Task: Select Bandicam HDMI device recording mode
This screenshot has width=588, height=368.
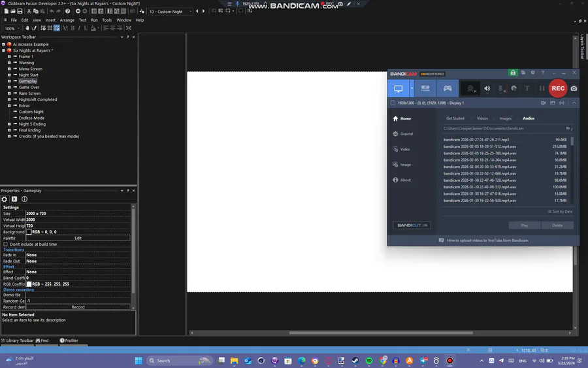Action: click(425, 88)
